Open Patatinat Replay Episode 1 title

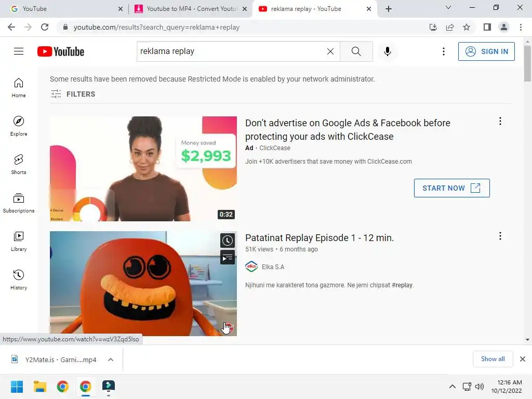pos(320,238)
